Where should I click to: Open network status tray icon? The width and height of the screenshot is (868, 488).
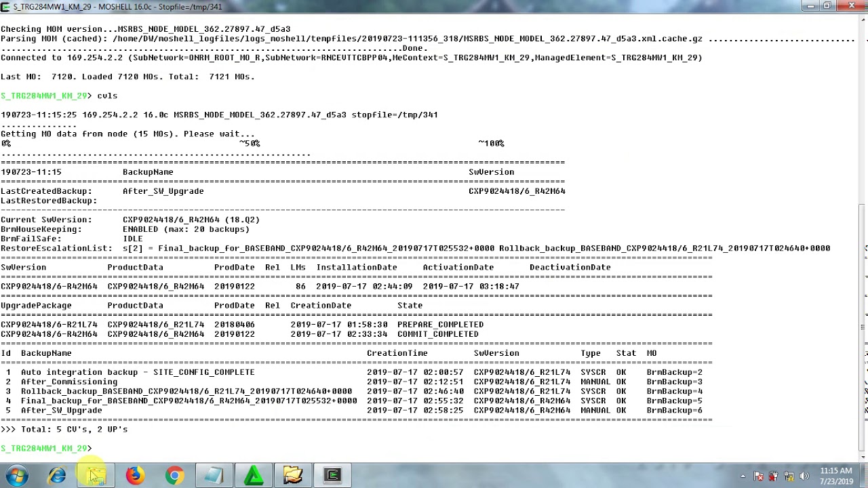click(x=789, y=476)
